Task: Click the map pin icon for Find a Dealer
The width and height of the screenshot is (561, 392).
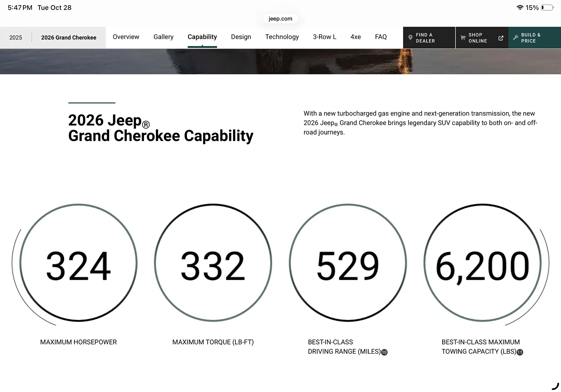Action: [410, 38]
